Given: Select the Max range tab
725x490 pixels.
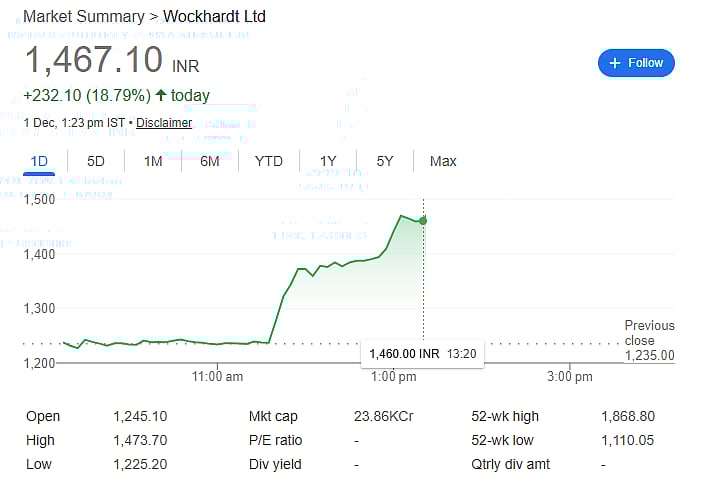Looking at the screenshot, I should [443, 161].
